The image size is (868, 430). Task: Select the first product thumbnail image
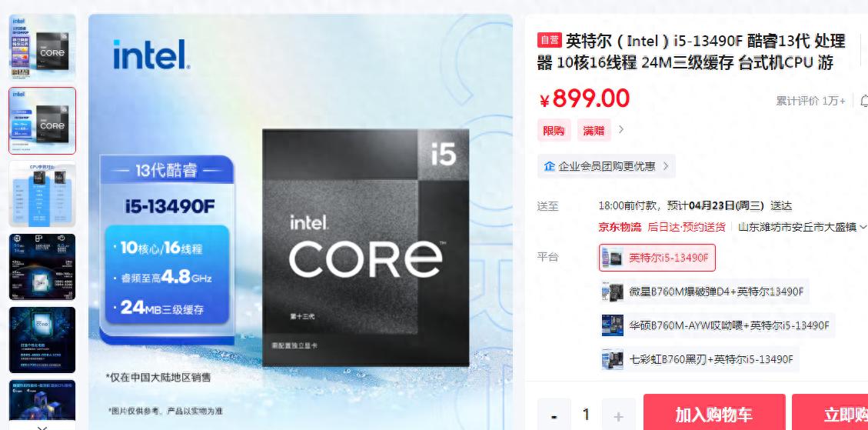coord(42,47)
